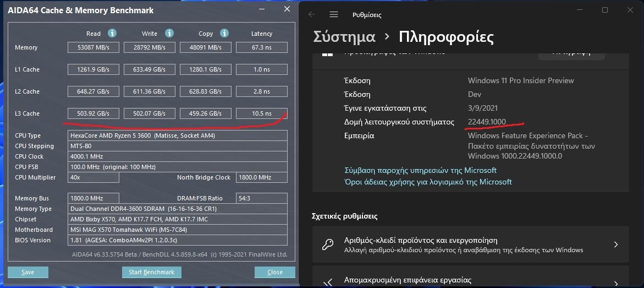Click the Memory Bus value 1800.0 MHz
This screenshot has height=288, width=644.
(x=93, y=198)
